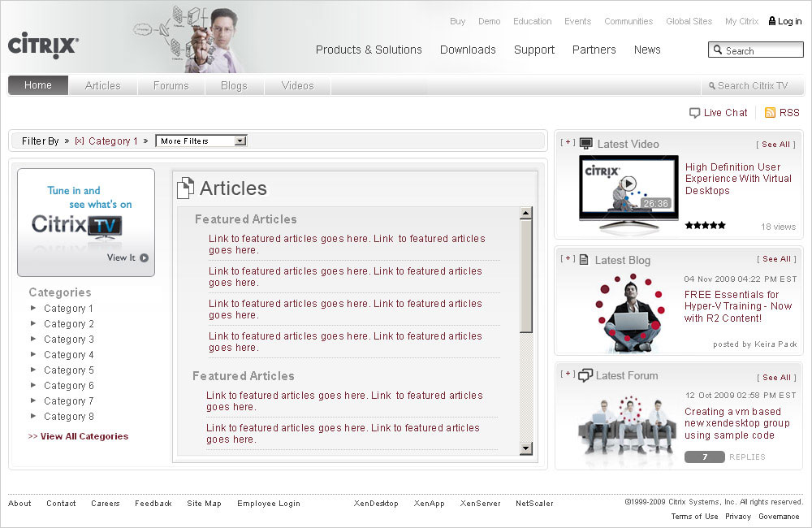The width and height of the screenshot is (812, 528).
Task: Click the Buy link in the top bar
Action: pos(457,21)
